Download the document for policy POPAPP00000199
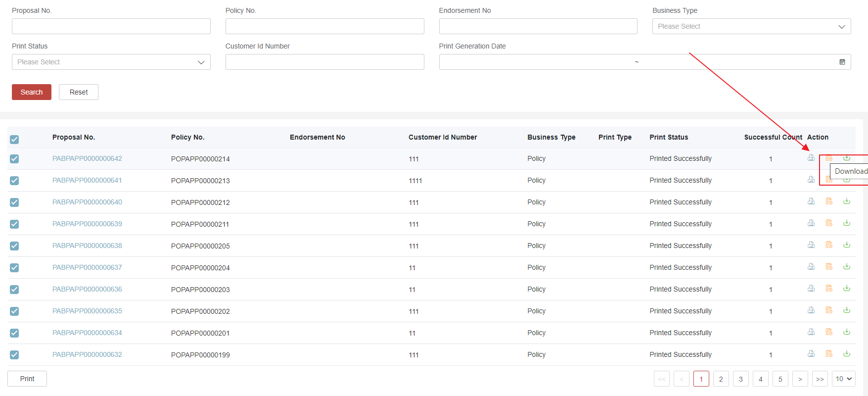 (846, 354)
